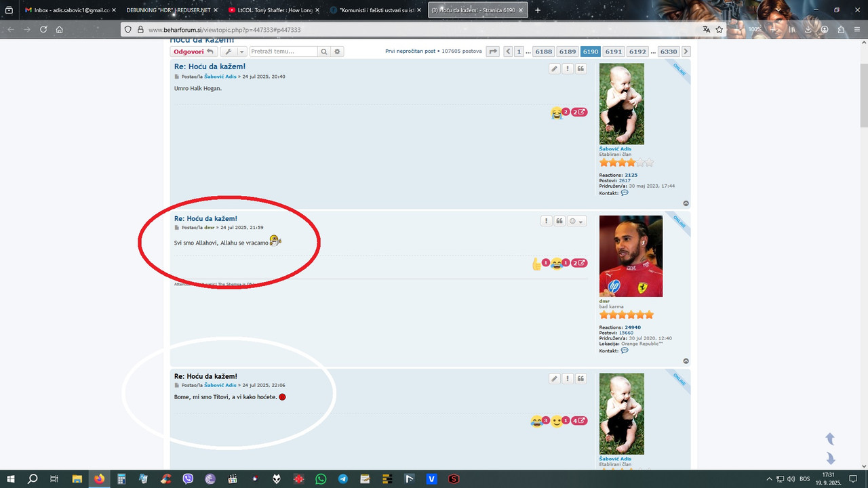View reactions list on dmr's post
The height and width of the screenshot is (488, 868).
[579, 263]
